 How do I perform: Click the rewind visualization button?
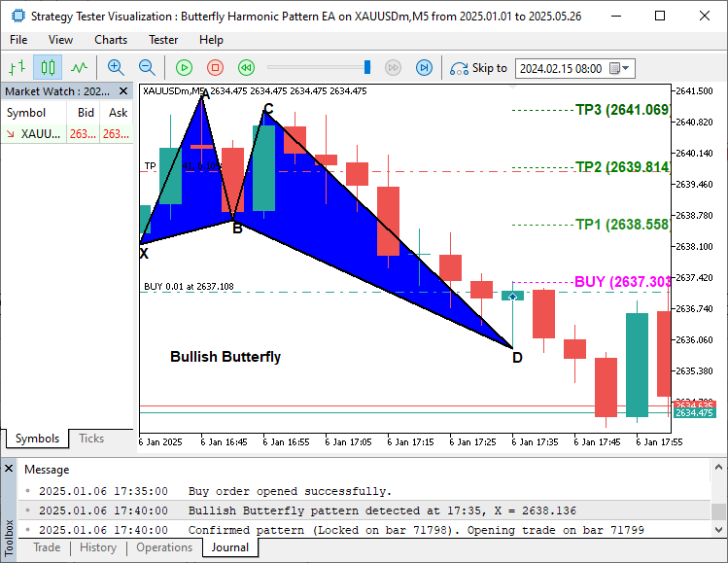[x=247, y=67]
